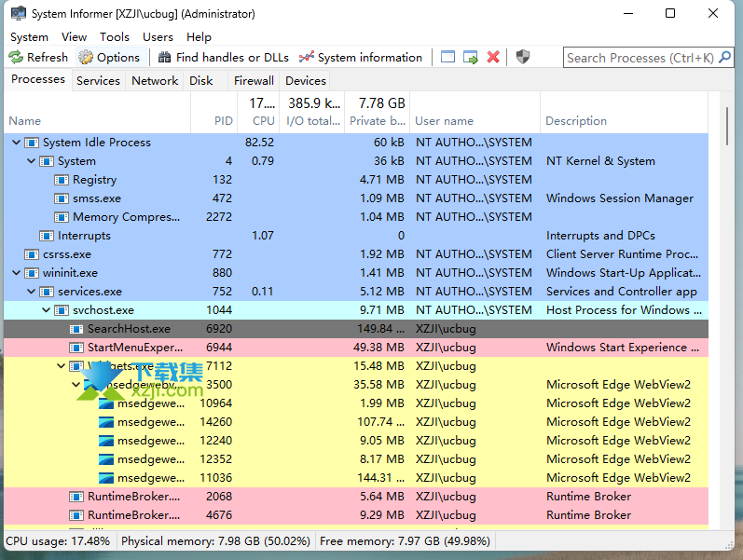The image size is (743, 560).
Task: Collapse the services.exe tree node
Action: pyautogui.click(x=32, y=292)
